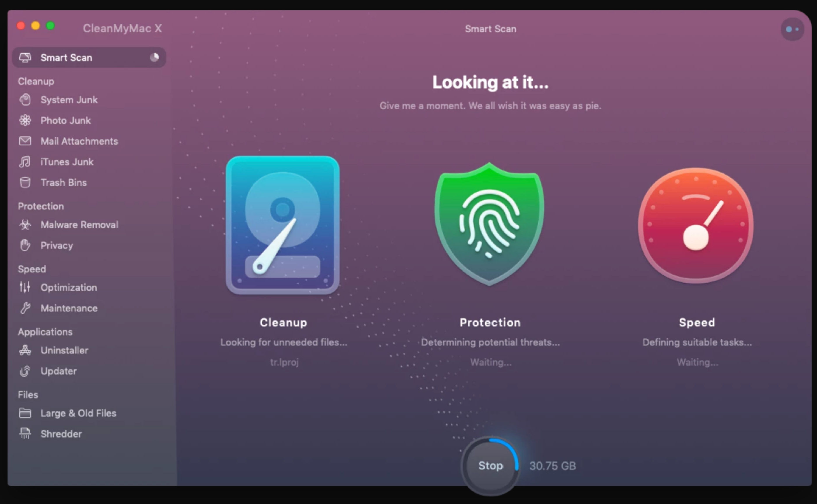This screenshot has width=817, height=504.
Task: Click the Shredder icon
Action: pos(25,434)
